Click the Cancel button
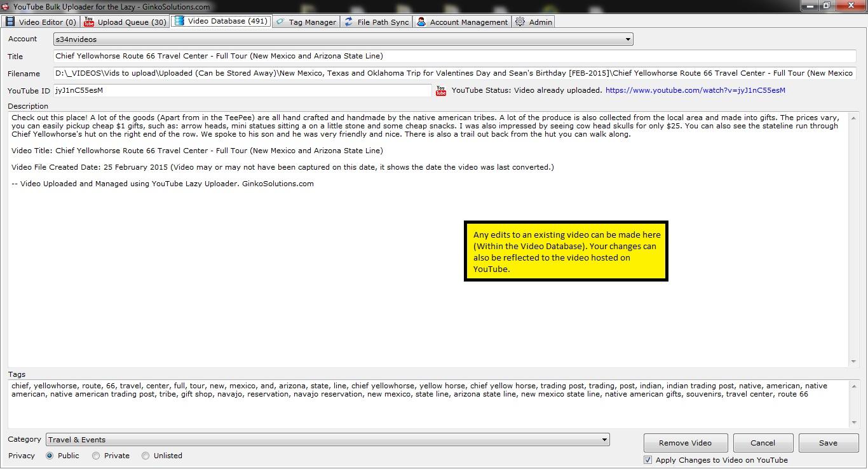 [x=763, y=443]
